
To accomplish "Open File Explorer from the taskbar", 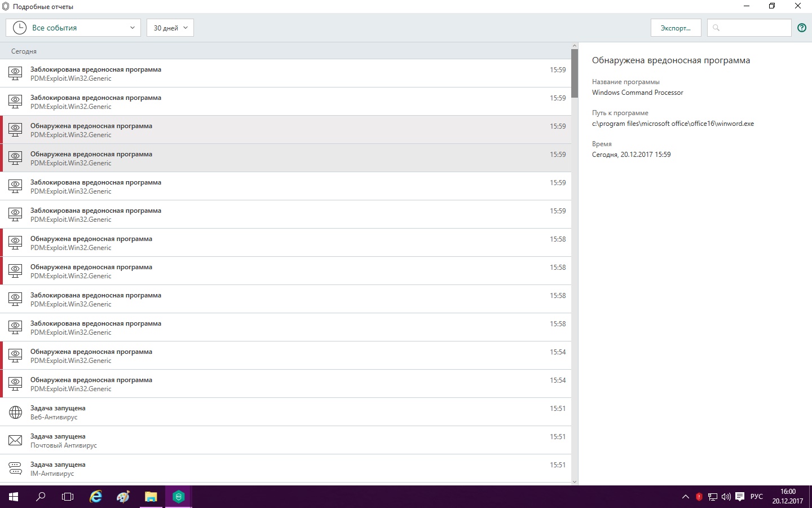I will point(151,497).
